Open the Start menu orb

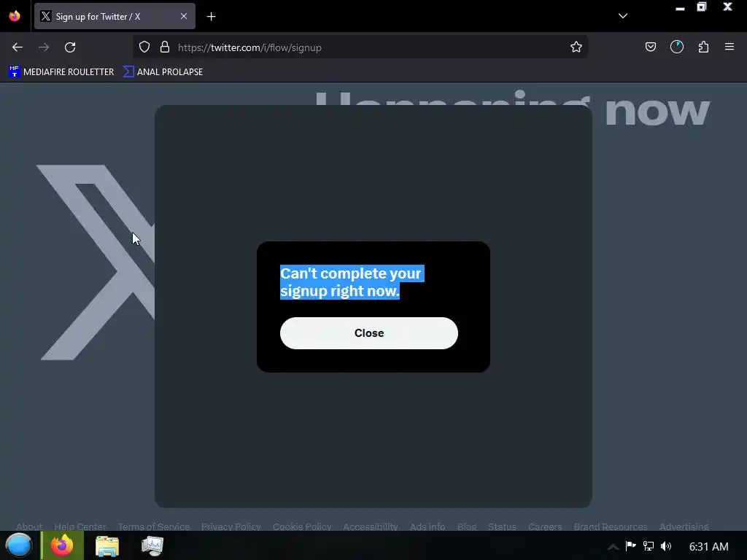[18, 545]
